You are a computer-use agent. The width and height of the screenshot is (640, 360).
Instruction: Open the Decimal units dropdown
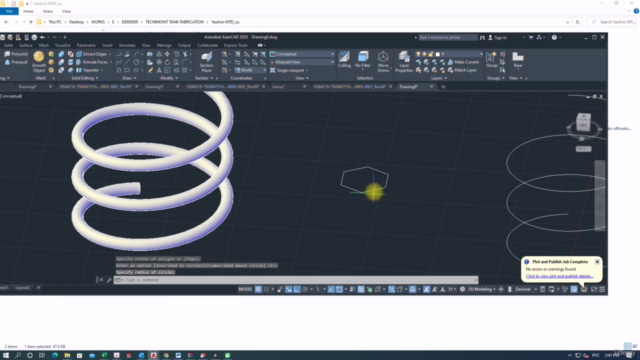(525, 289)
